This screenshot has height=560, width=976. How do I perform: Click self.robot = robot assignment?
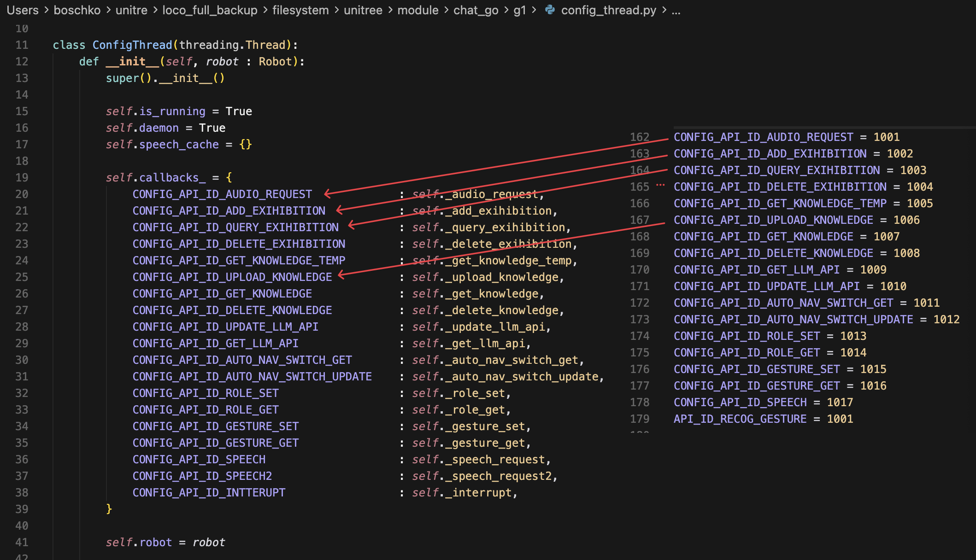(165, 542)
